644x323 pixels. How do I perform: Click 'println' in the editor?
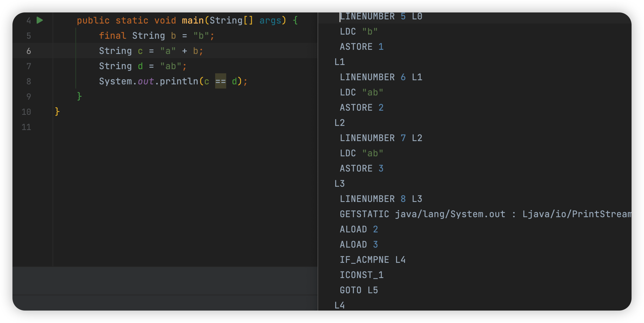tap(179, 81)
